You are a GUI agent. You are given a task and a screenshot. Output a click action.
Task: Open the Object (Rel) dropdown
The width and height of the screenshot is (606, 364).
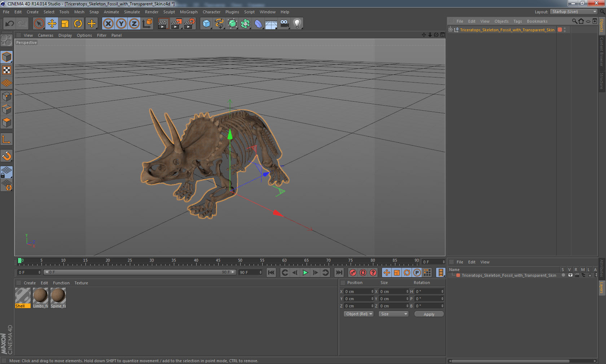[359, 314]
